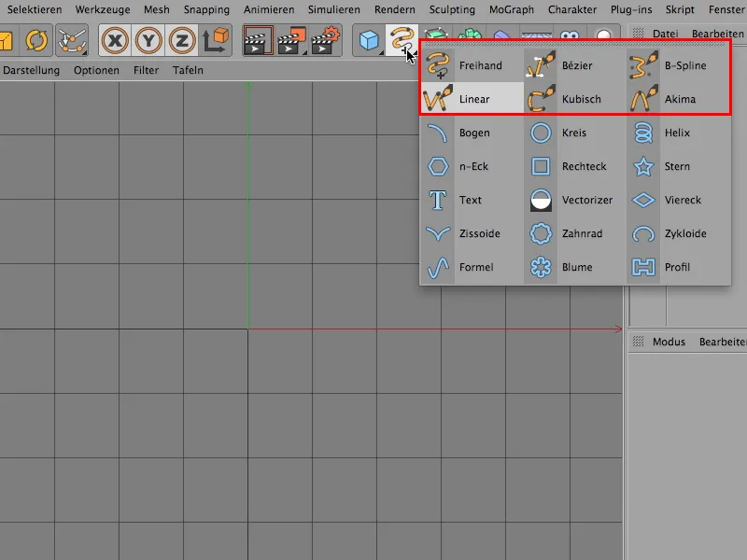Open the Rendern menu
Image resolution: width=747 pixels, height=560 pixels.
point(394,9)
